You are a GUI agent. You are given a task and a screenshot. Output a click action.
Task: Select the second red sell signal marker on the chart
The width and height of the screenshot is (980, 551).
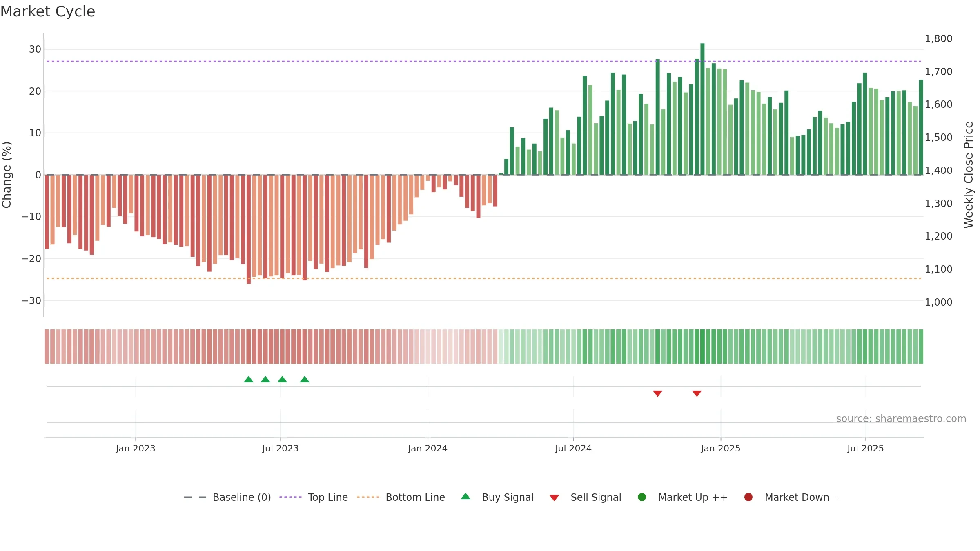697,393
